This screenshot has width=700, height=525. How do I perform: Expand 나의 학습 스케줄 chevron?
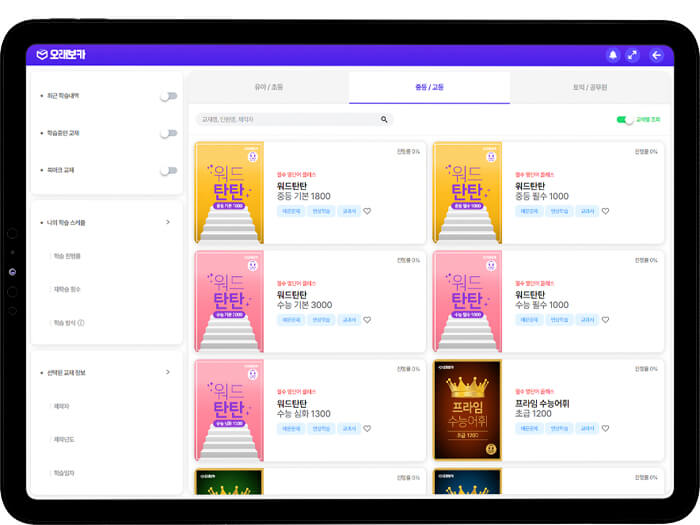[x=168, y=222]
